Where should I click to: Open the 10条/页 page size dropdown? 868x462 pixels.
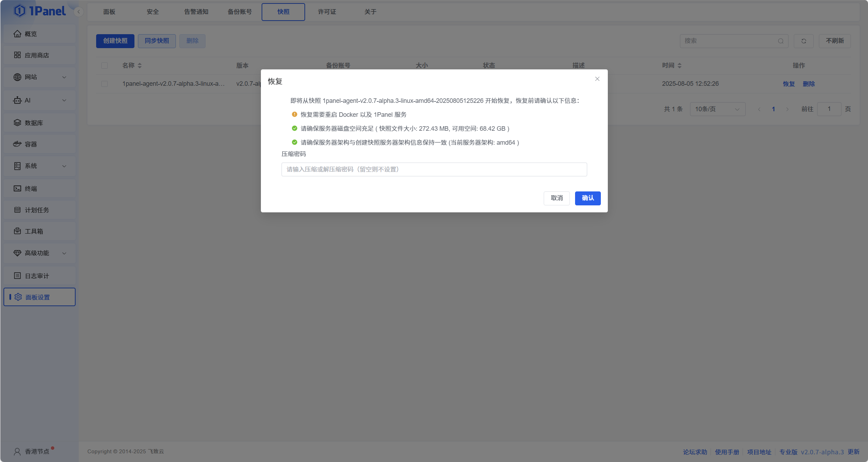(718, 109)
